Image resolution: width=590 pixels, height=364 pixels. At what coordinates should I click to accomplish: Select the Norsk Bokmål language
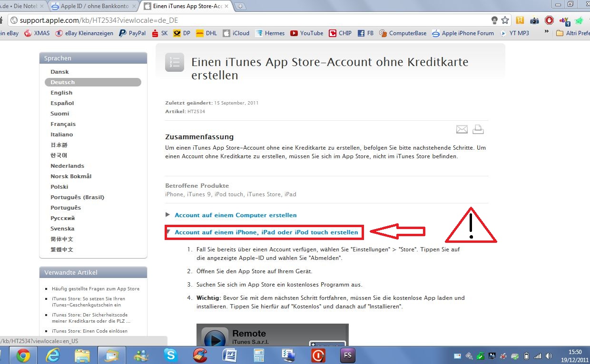click(71, 176)
